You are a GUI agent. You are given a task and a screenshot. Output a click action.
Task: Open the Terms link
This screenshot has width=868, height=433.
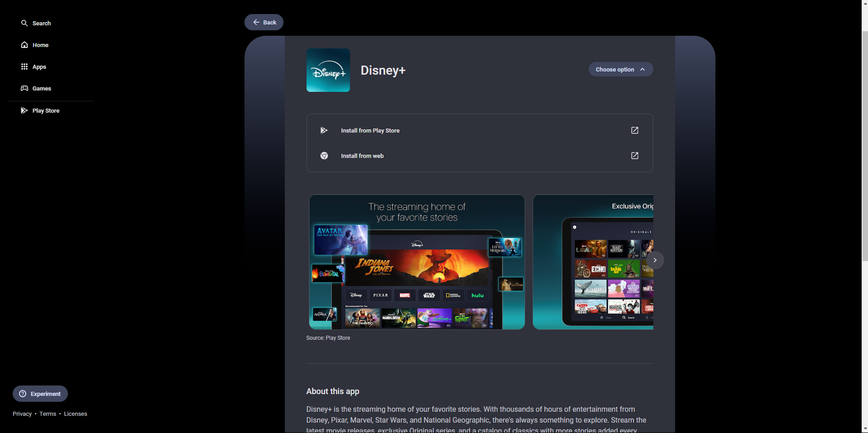48,414
